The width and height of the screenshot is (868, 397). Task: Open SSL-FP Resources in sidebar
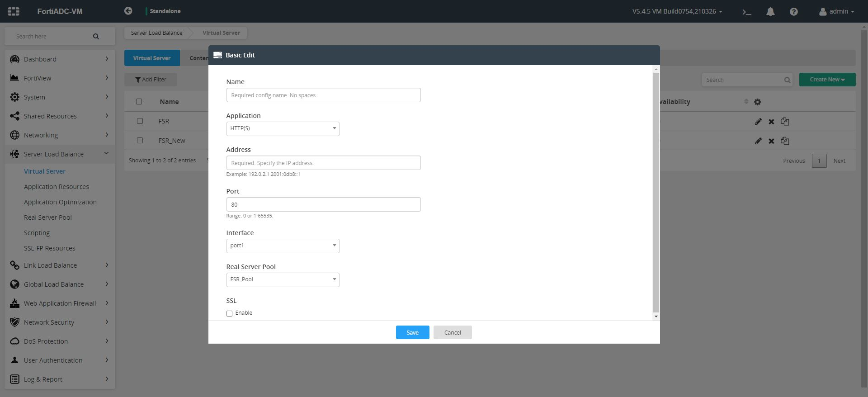pos(50,248)
